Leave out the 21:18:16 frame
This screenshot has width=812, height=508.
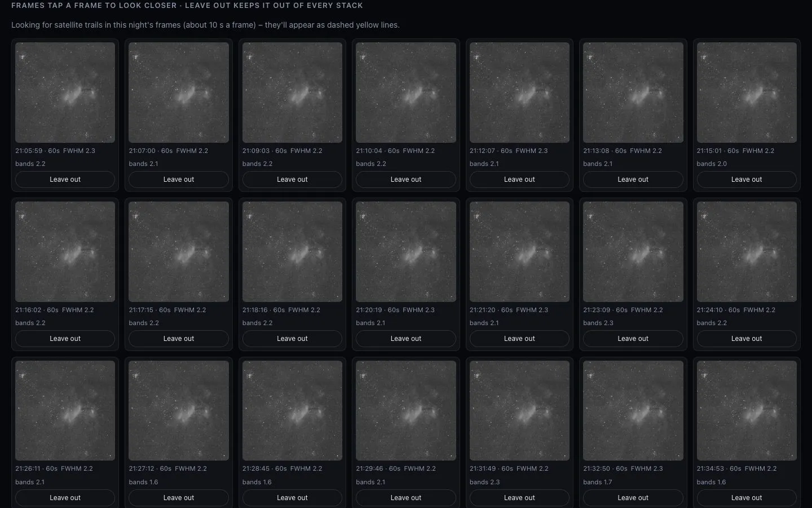[292, 339]
